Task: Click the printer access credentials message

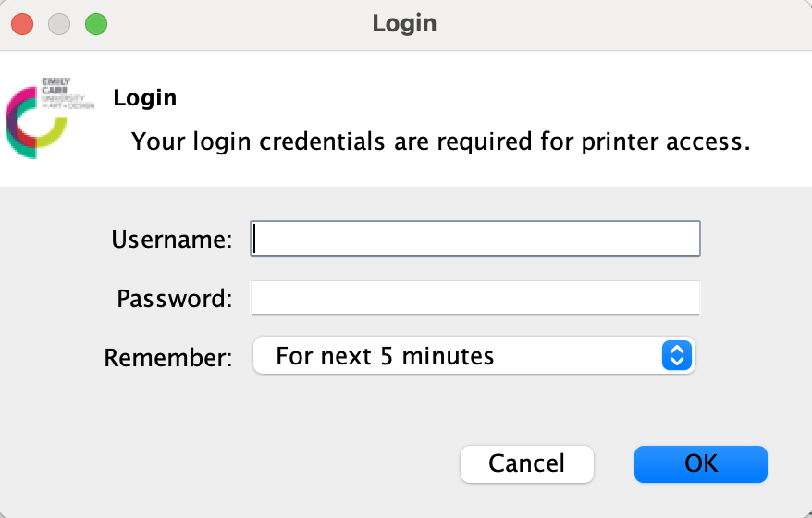Action: (441, 142)
